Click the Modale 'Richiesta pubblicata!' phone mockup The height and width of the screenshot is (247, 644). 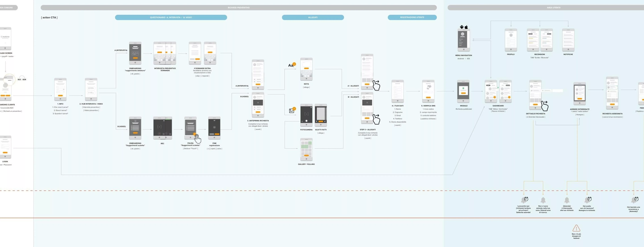tap(463, 91)
